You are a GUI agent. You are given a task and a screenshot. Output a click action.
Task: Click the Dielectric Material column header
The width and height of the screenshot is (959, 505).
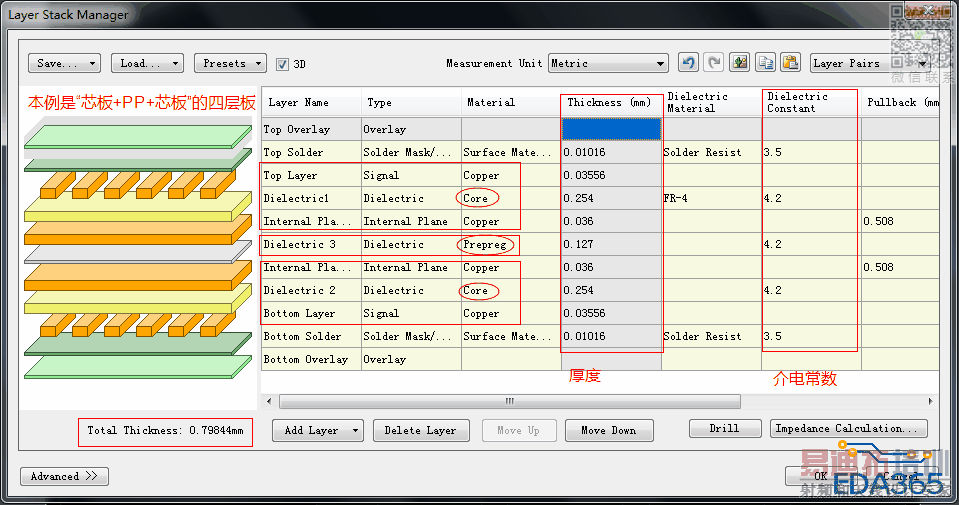coord(711,103)
